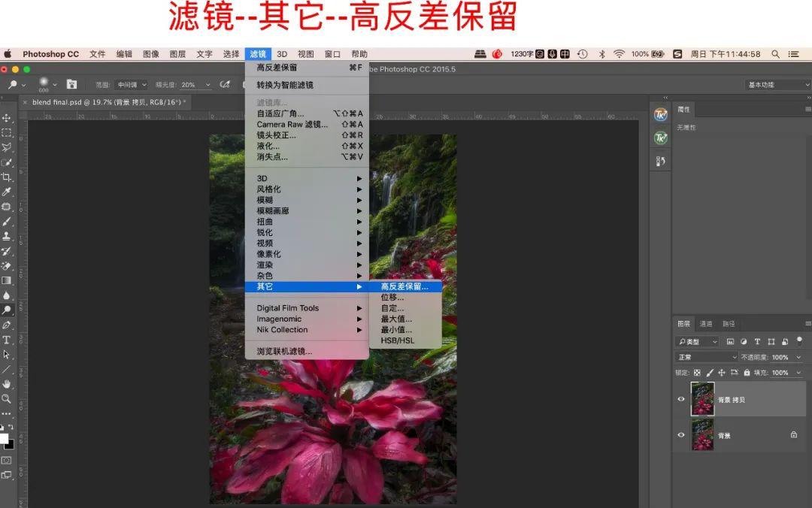Open Spotlight search in menu bar
Viewport: 812px width, 508px height.
(775, 54)
